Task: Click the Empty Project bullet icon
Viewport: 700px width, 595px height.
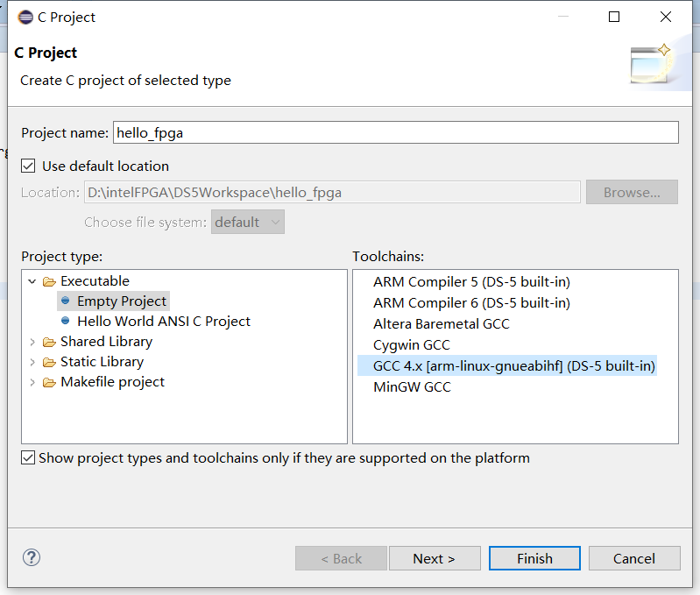Action: [65, 301]
